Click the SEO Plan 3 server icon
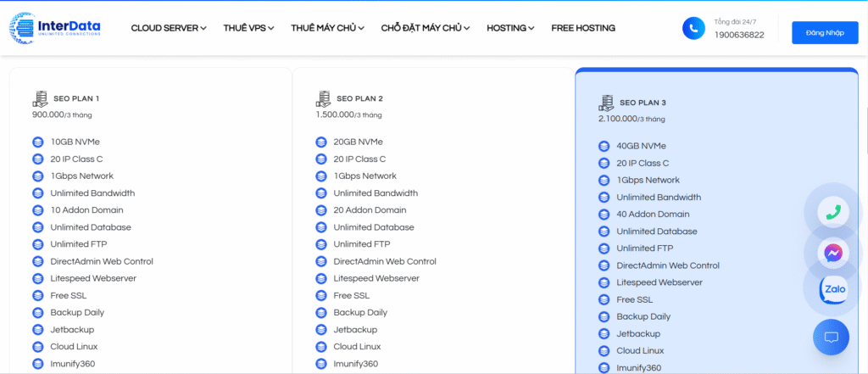Screen dimensions: 868x374 pyautogui.click(x=606, y=103)
